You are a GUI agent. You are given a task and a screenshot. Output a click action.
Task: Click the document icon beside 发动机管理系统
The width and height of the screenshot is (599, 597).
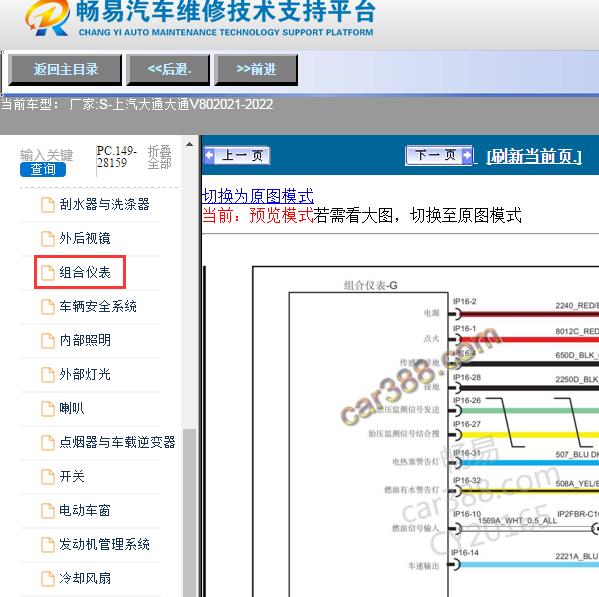pos(48,545)
